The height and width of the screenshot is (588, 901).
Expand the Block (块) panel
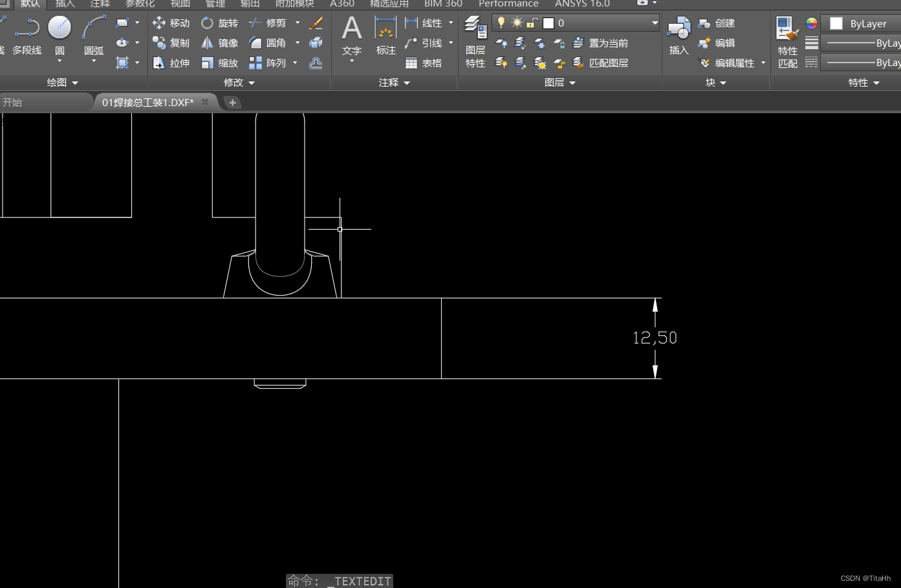tap(716, 83)
